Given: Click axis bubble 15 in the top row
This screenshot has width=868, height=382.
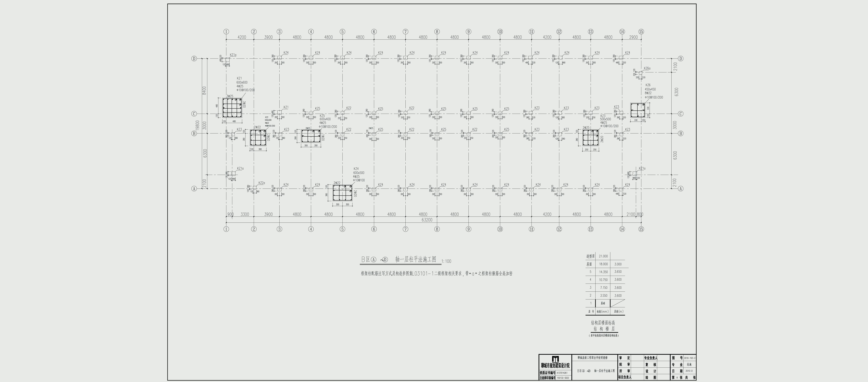Looking at the screenshot, I should [641, 32].
